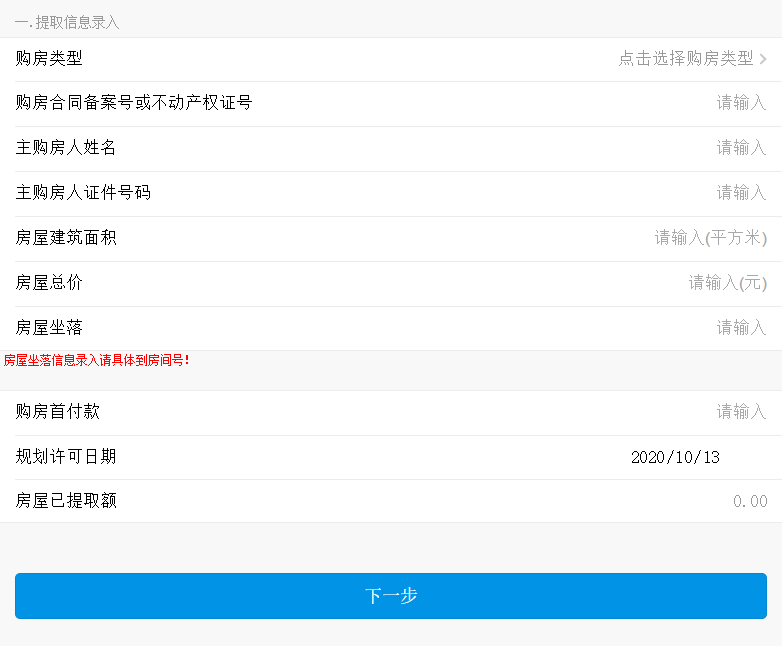Click the 房屋已提取额 label text

click(x=66, y=501)
